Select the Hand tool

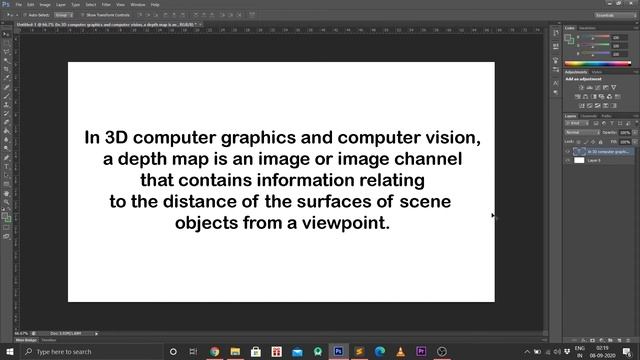6,193
